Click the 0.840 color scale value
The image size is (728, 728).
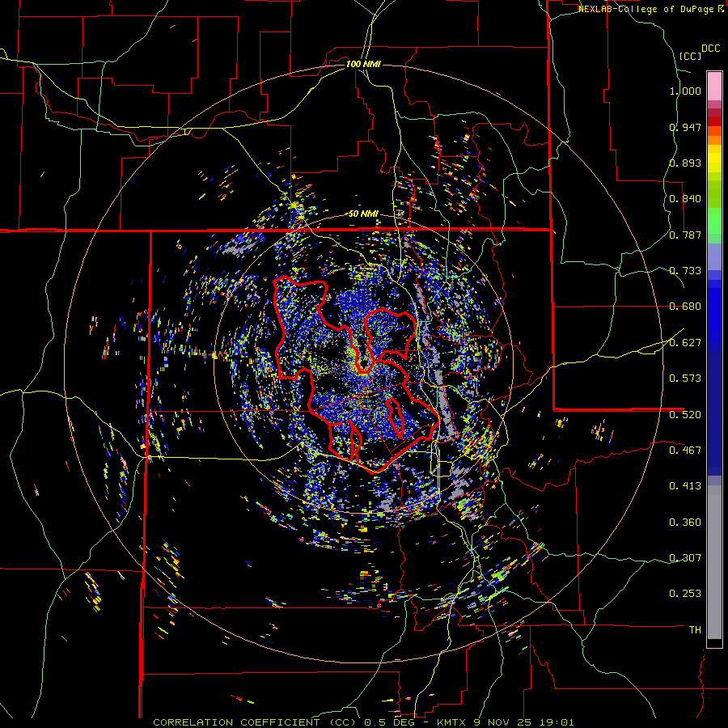click(x=685, y=199)
